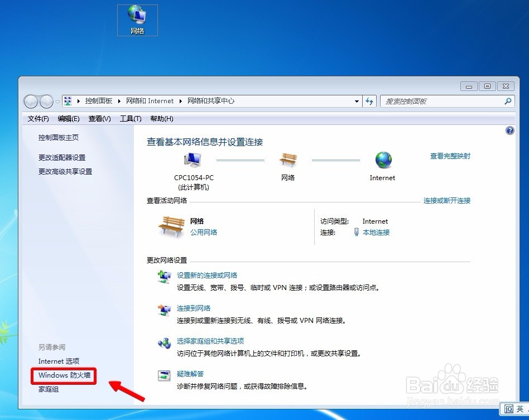Click 设置新的连接或网络 link
Screen dimensions: 529x420
(207, 276)
